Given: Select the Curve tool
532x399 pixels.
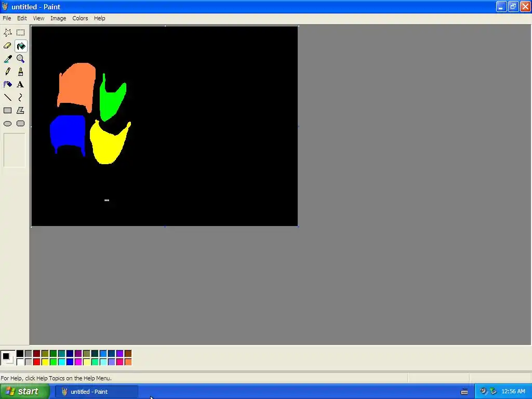Looking at the screenshot, I should click(x=21, y=98).
